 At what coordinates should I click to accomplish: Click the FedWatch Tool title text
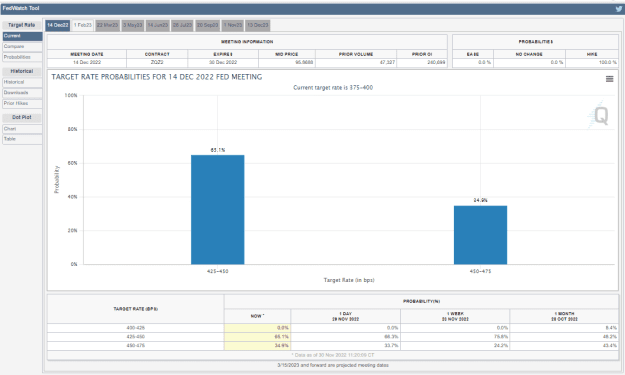pyautogui.click(x=21, y=8)
